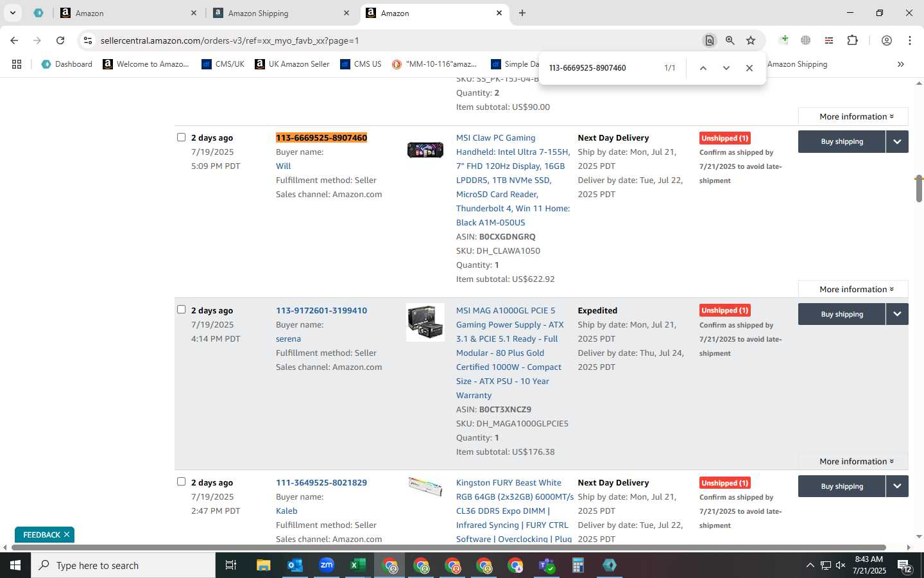Open MSI MAG A1000GL power supply listing
924x578 pixels.
509,353
